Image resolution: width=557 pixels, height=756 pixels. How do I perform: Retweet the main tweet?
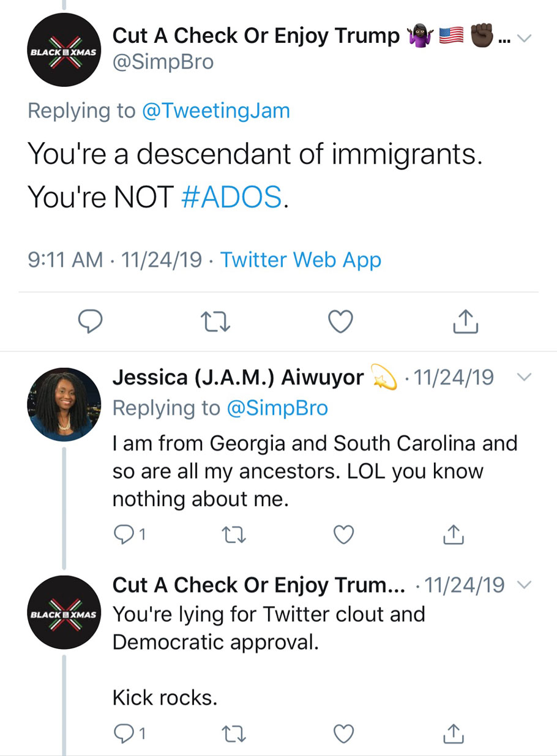click(215, 321)
